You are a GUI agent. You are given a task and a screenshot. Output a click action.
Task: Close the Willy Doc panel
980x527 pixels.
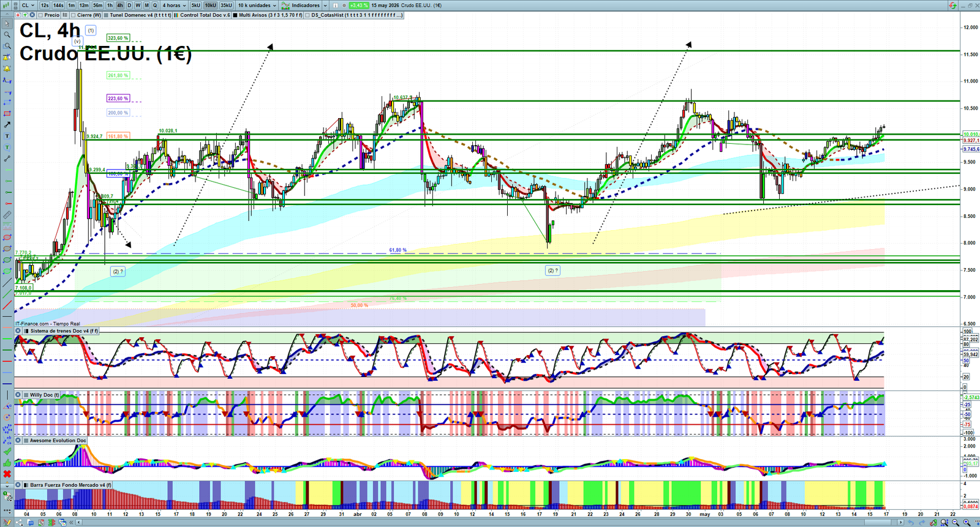(18, 395)
